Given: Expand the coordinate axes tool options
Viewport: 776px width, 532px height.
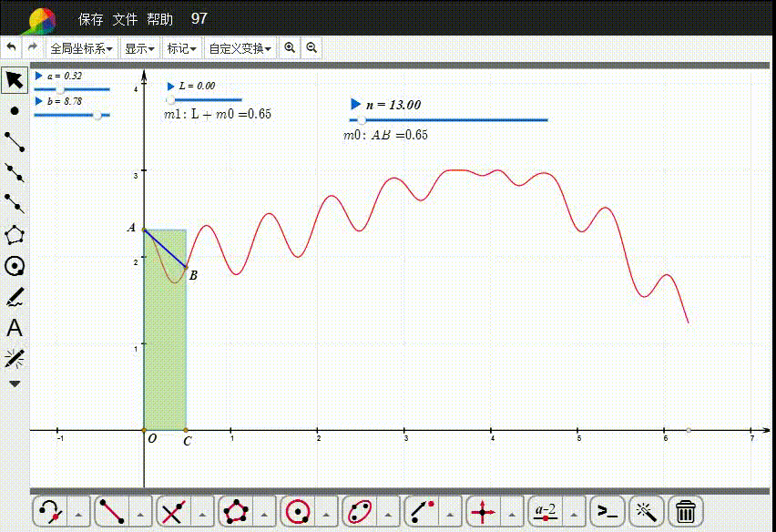Looking at the screenshot, I should [512, 515].
